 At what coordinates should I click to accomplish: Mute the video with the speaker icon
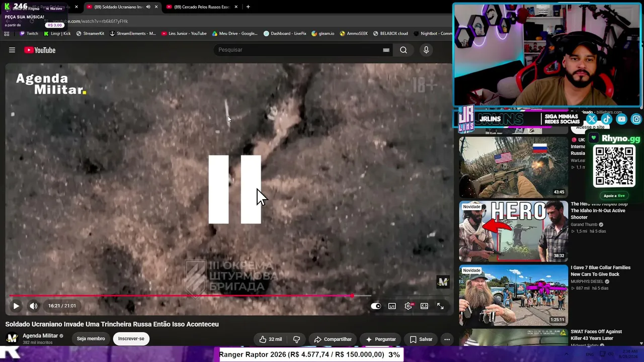click(33, 306)
